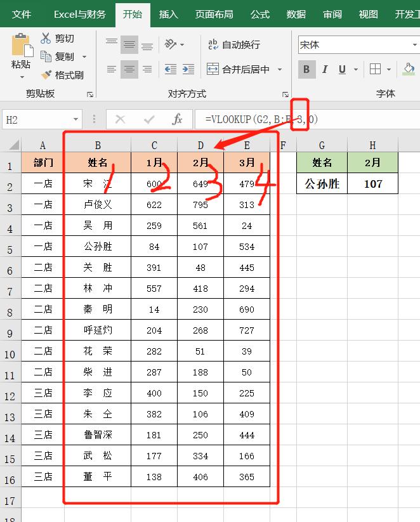The height and width of the screenshot is (522, 420).
Task: Click the name cell 卢俊义
Action: (x=98, y=204)
